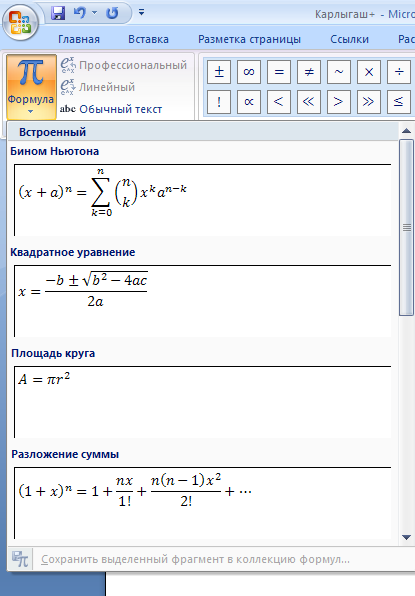Insert the plus-minus symbol

click(x=219, y=72)
